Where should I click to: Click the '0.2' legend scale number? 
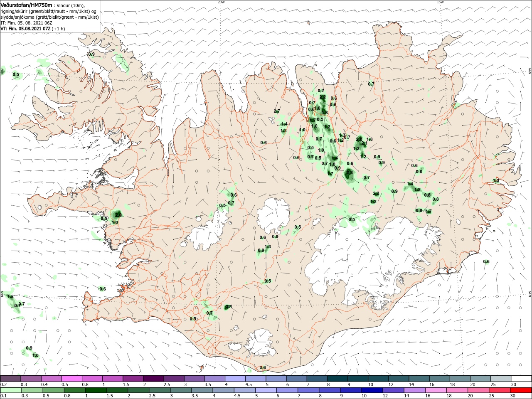[x=3, y=384]
